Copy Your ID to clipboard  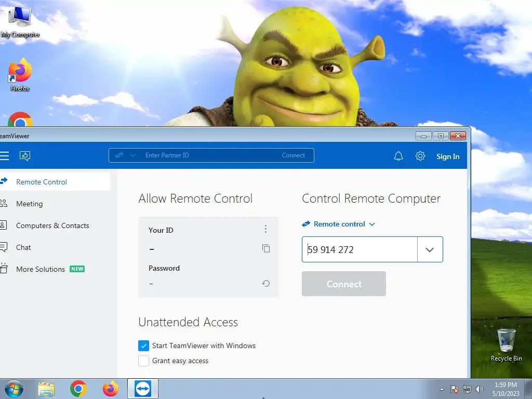pyautogui.click(x=266, y=249)
